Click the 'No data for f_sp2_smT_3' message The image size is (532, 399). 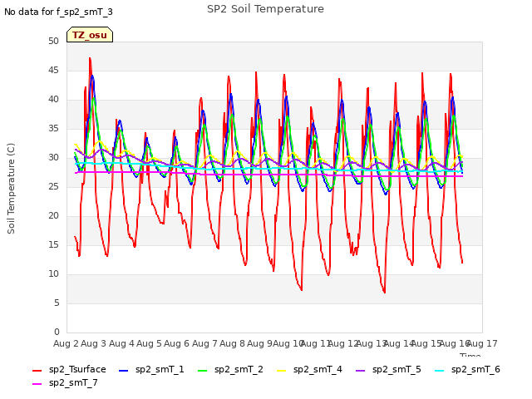[x=58, y=12]
